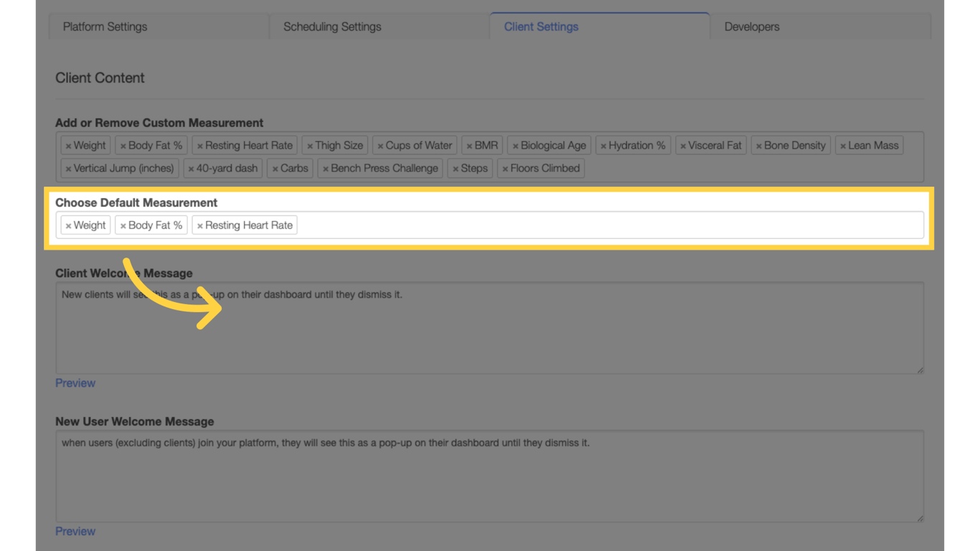
Task: Delete the Floors Climbed measurement tag
Action: click(x=505, y=169)
